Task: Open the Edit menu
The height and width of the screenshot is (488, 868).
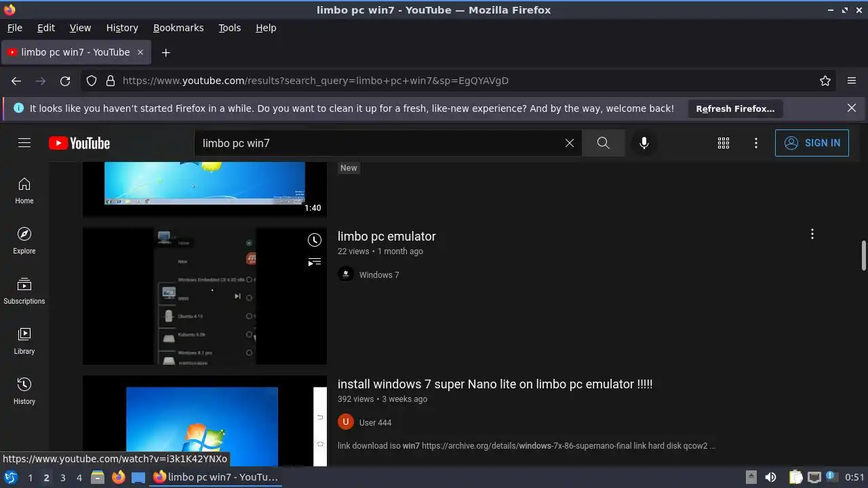Action: [46, 28]
